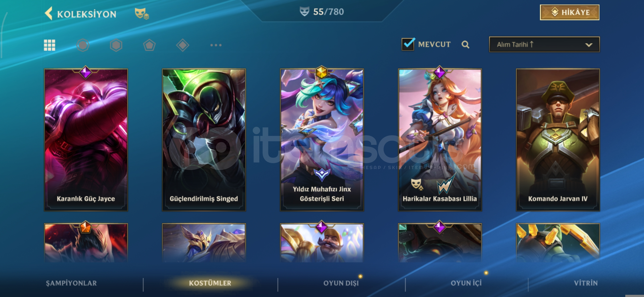Screen dimensions: 644x297
Task: Switch to the Şampiyonlar tab
Action: click(x=71, y=283)
